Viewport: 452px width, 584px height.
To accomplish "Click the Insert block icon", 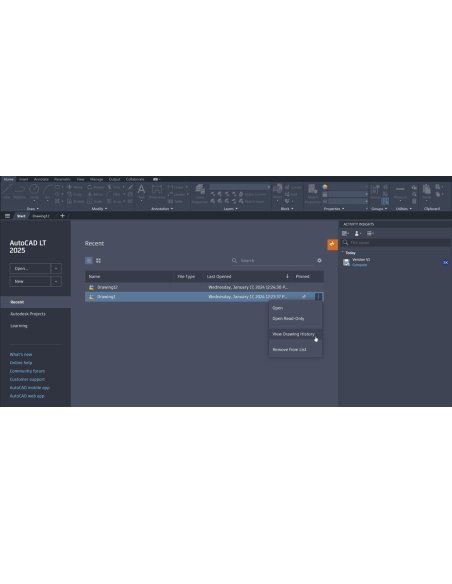I will [x=277, y=191].
